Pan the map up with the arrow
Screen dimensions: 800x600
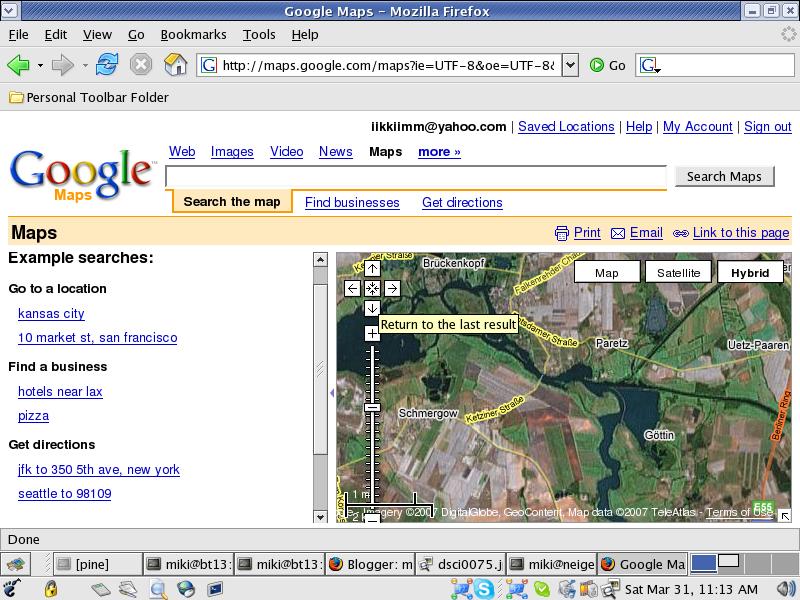click(372, 268)
